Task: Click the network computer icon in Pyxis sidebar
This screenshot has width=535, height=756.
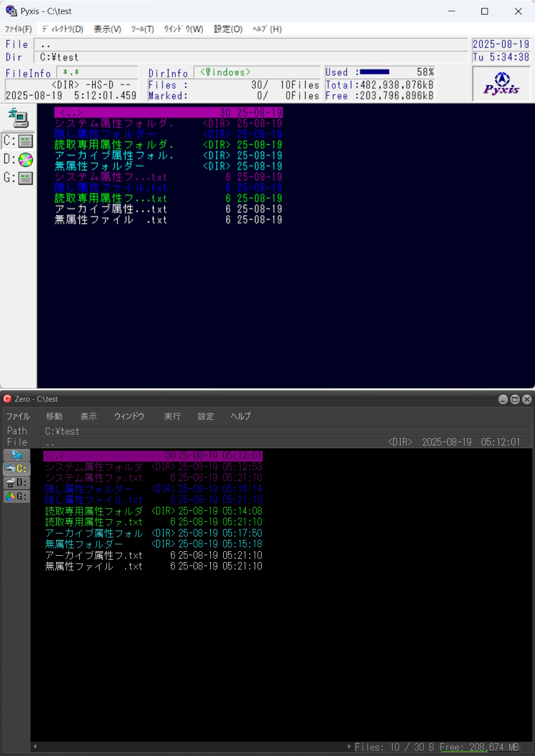Action: tap(18, 118)
